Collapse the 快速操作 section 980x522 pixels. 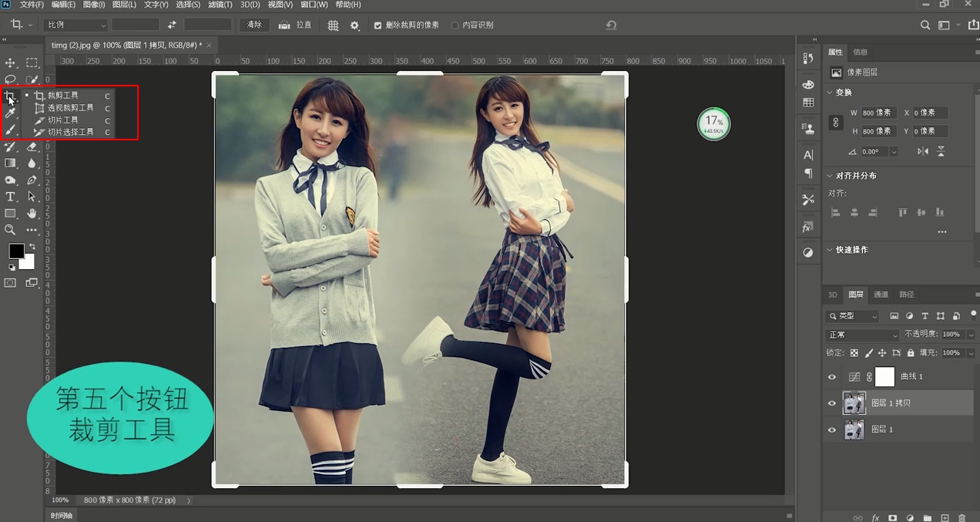(x=830, y=250)
